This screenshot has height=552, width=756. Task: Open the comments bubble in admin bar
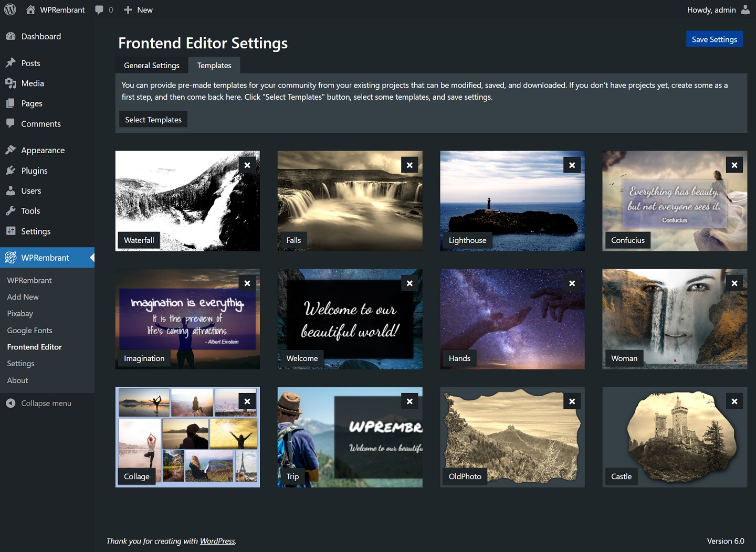104,10
